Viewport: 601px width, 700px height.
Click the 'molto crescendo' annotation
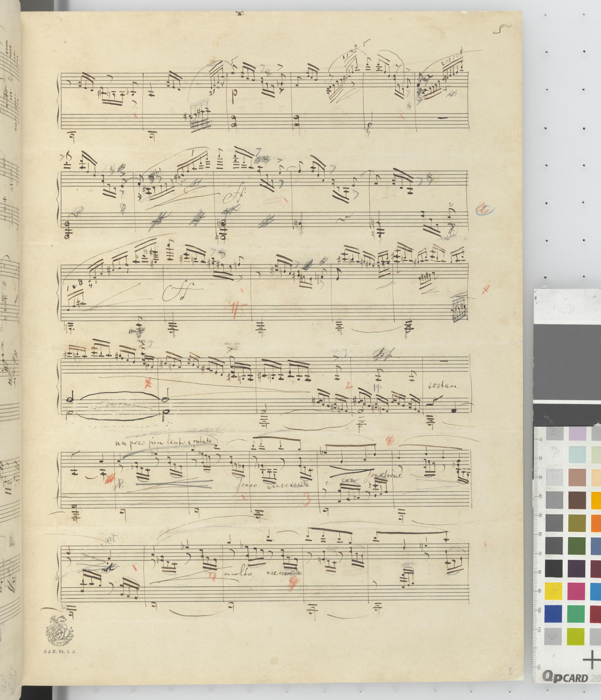click(x=262, y=574)
